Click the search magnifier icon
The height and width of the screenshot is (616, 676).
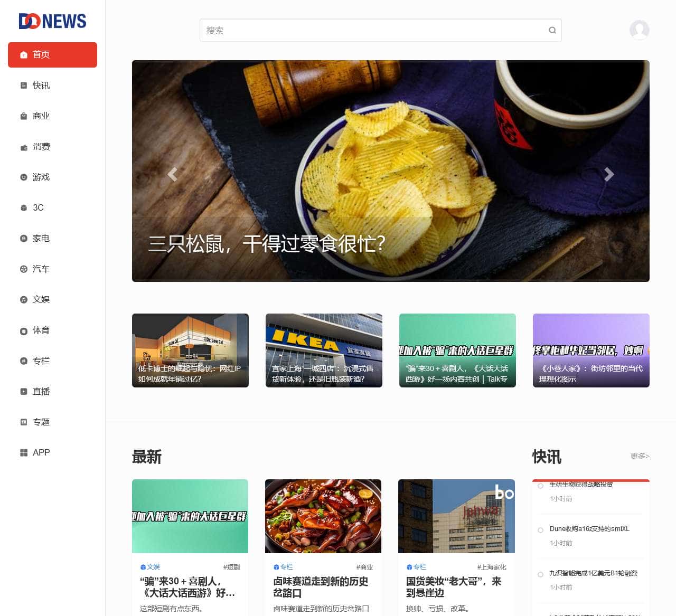coord(552,30)
